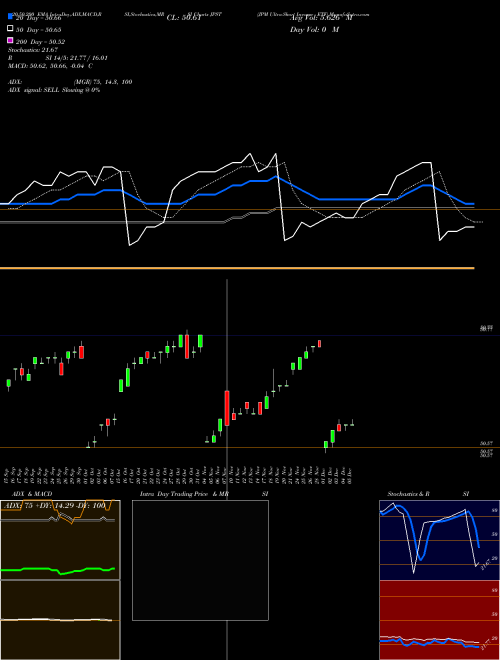Click the 'ADX & MACD' panel title

click(x=32, y=494)
